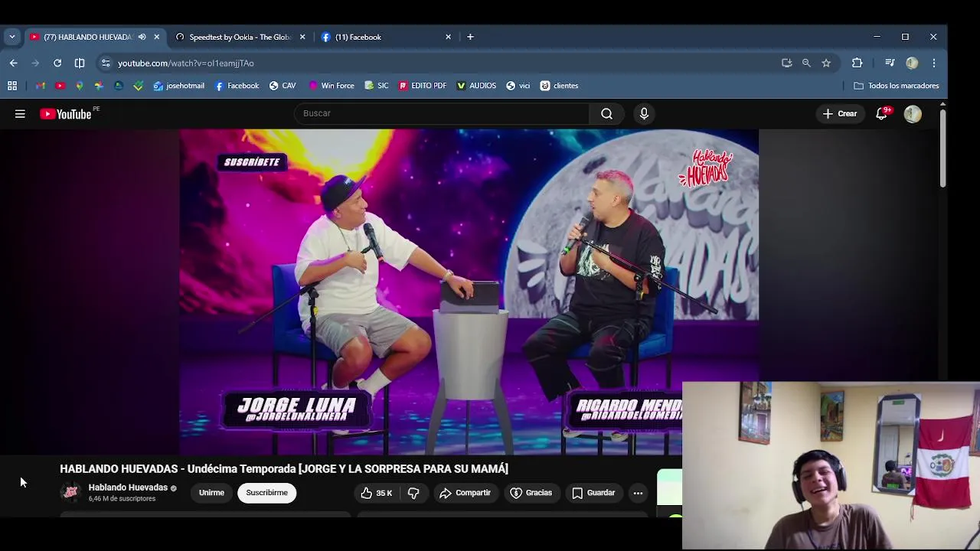Open the Extensions puzzle icon
This screenshot has height=551, width=980.
pyautogui.click(x=857, y=63)
